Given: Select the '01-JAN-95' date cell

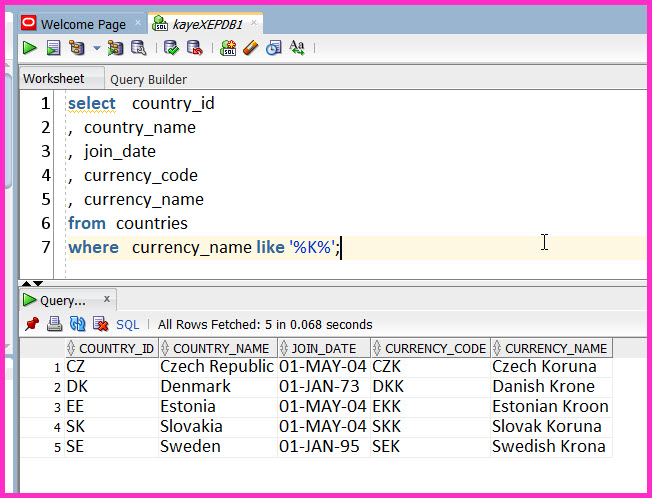Looking at the screenshot, I should (x=324, y=446).
